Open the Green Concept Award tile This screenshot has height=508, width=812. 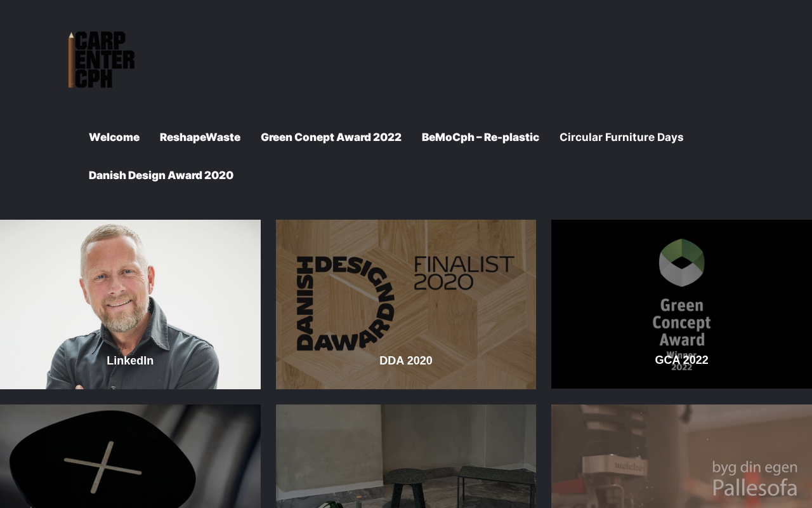(x=681, y=304)
